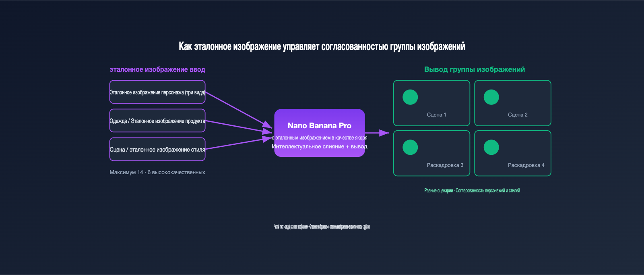Click the title 'Как эталонное изображение управляет согласованностью группы изображений'
644x275 pixels.
click(x=322, y=46)
